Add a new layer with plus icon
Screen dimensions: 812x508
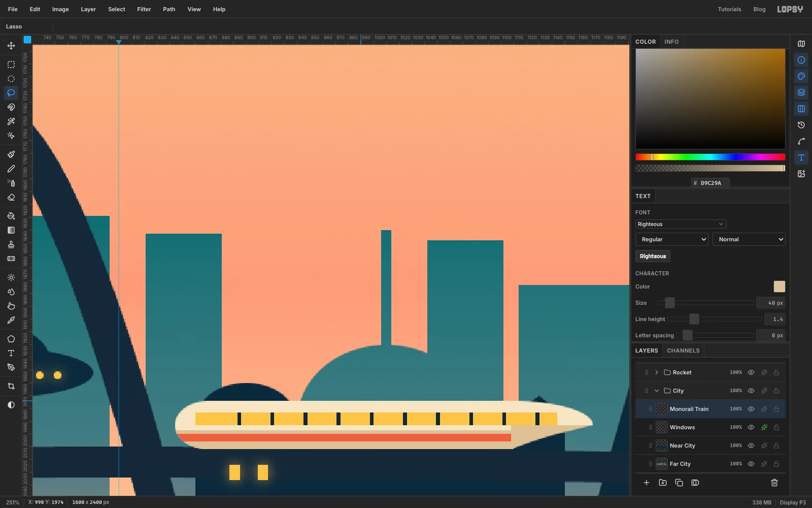(647, 483)
